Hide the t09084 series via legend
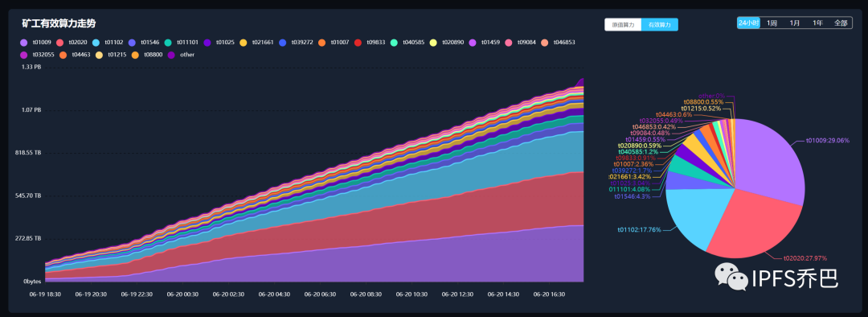 pyautogui.click(x=520, y=42)
